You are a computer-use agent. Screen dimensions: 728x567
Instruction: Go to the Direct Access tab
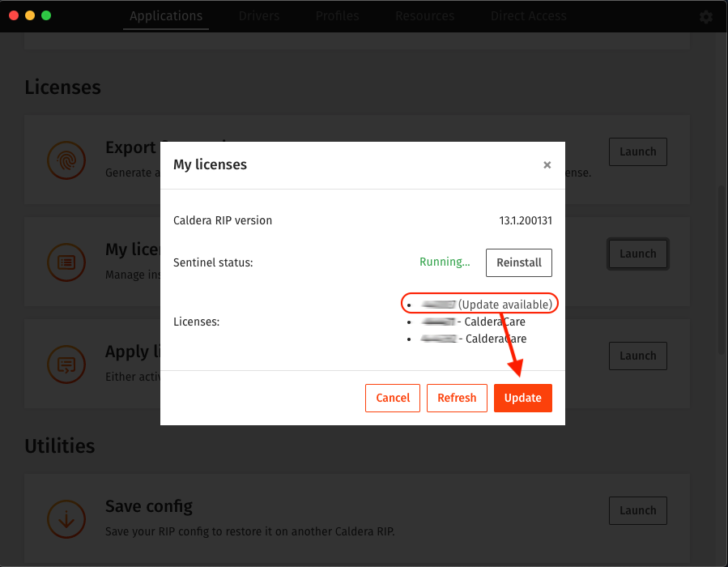(528, 15)
